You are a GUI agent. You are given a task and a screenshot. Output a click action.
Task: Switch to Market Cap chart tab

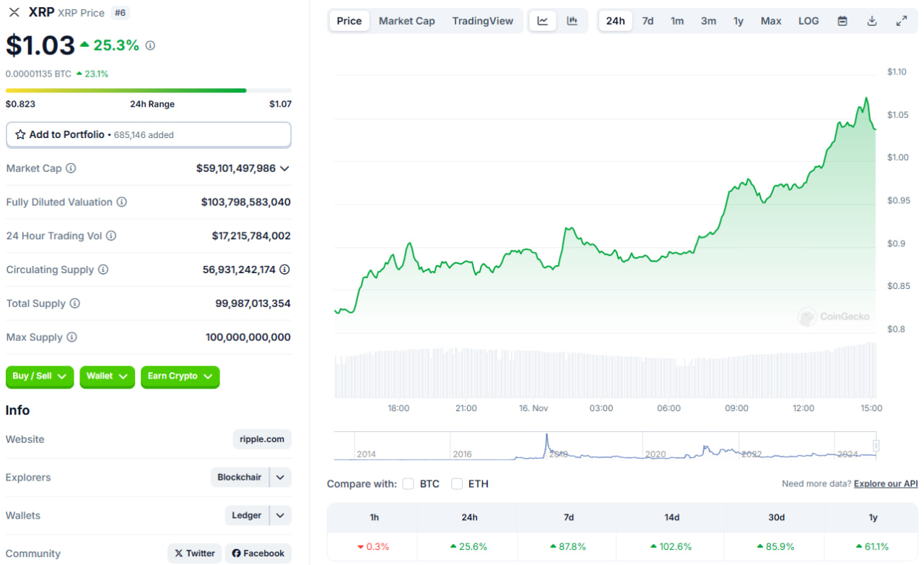[x=407, y=21]
